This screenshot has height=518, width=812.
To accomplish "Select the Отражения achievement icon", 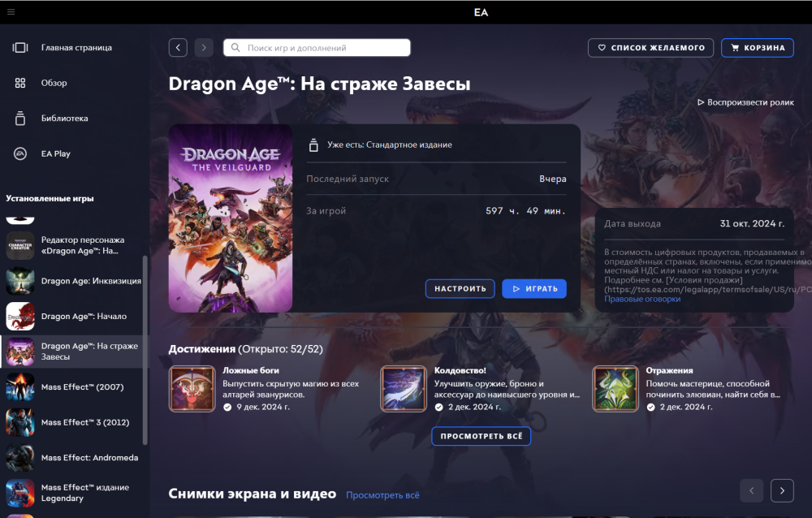I will (x=615, y=389).
